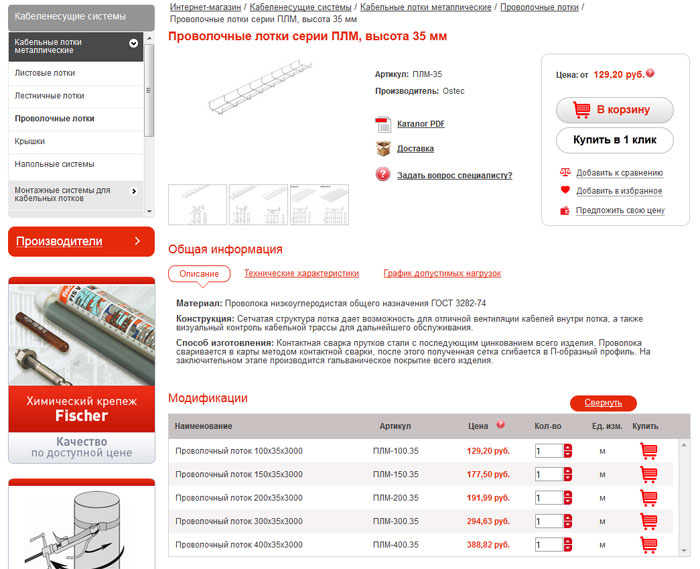Select the Описание tab
The height and width of the screenshot is (569, 700).
click(x=199, y=274)
